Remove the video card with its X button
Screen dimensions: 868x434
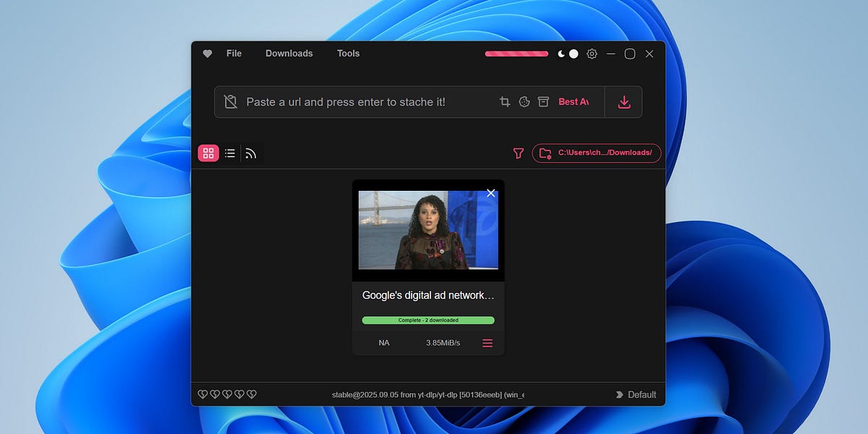coord(491,193)
